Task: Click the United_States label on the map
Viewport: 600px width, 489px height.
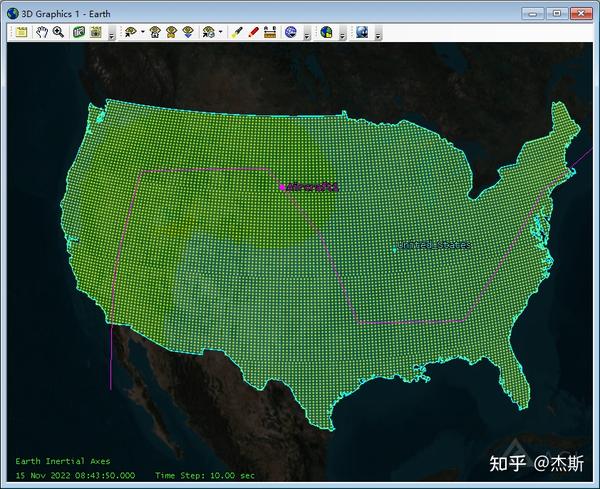Action: 434,245
